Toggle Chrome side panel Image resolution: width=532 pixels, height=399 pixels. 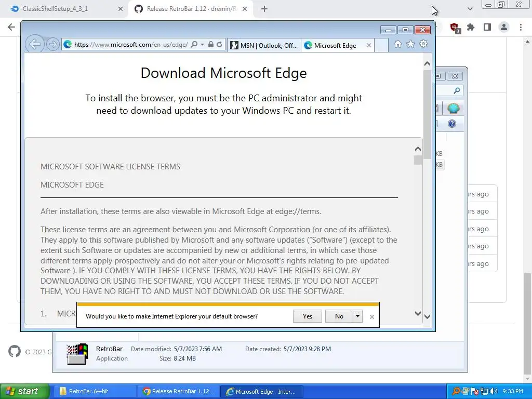tap(487, 27)
